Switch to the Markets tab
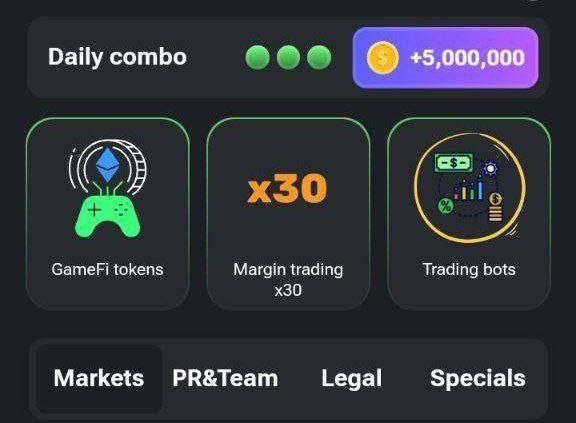The height and width of the screenshot is (423, 576). click(99, 379)
